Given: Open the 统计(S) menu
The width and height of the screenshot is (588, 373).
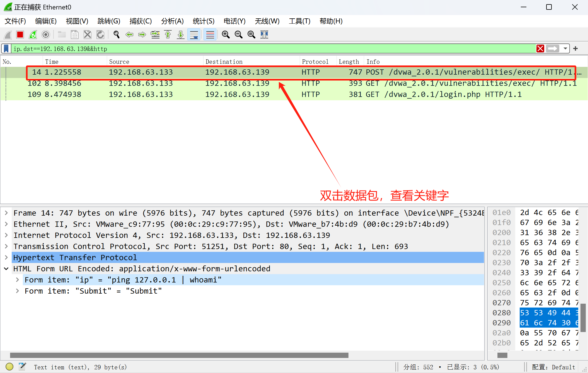Looking at the screenshot, I should click(204, 21).
